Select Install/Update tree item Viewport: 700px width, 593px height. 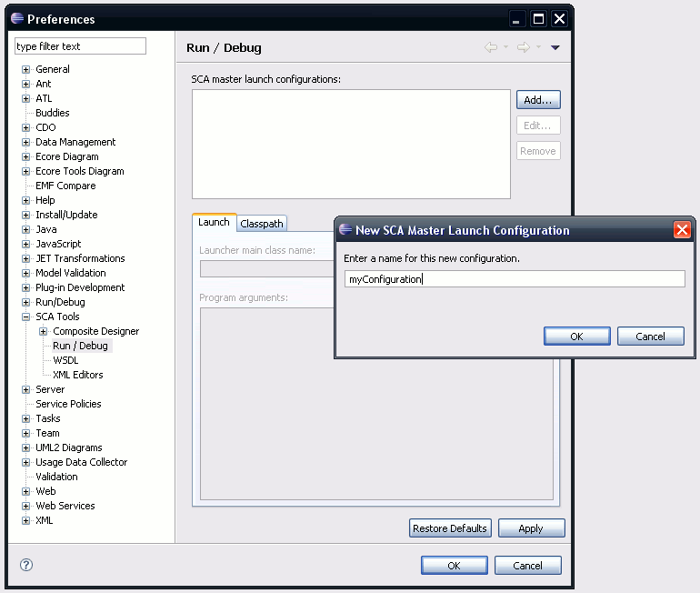pos(66,215)
